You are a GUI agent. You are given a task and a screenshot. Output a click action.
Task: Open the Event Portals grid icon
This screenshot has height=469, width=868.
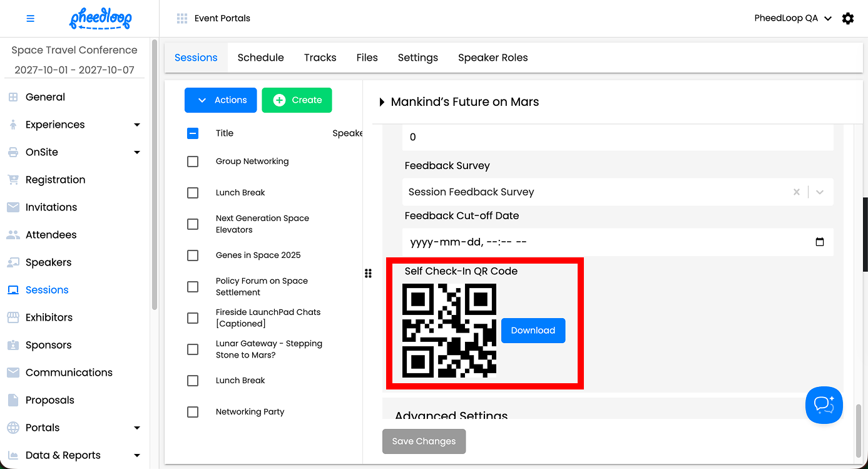click(182, 19)
